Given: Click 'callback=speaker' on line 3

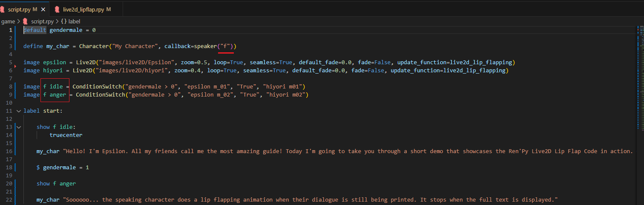Looking at the screenshot, I should [190, 46].
